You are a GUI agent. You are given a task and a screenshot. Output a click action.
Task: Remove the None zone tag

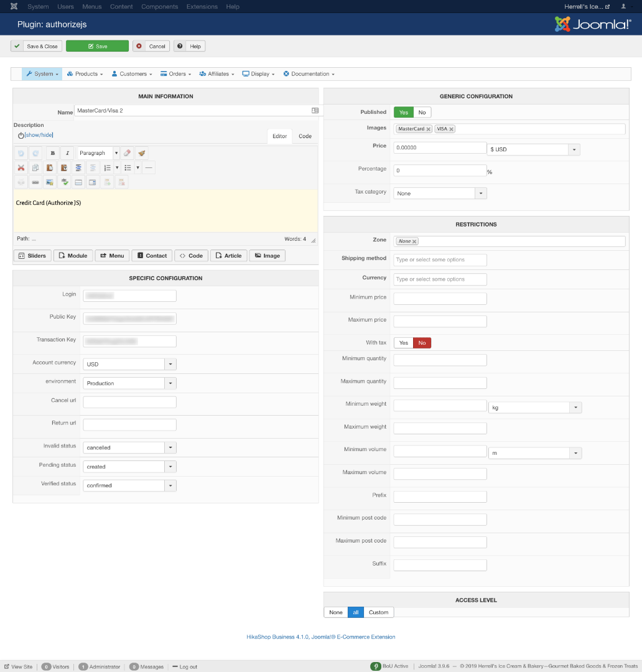[414, 241]
